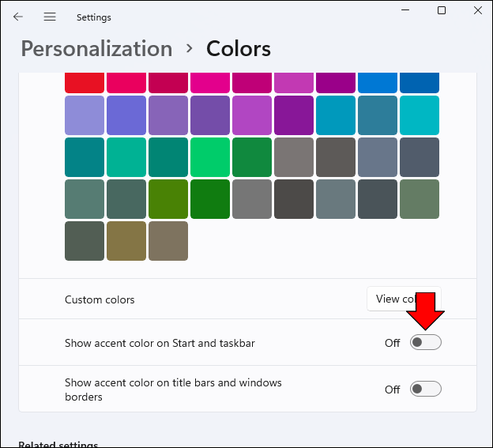Choose the dark purple swatch

(x=294, y=115)
